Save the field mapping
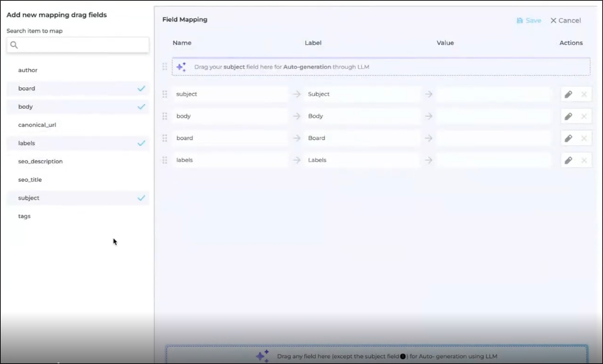 pyautogui.click(x=528, y=20)
